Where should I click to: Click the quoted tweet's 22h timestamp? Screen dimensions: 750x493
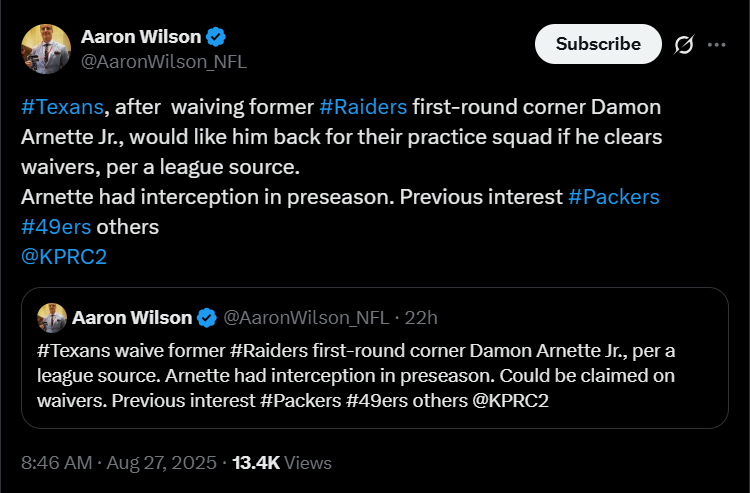coord(421,318)
